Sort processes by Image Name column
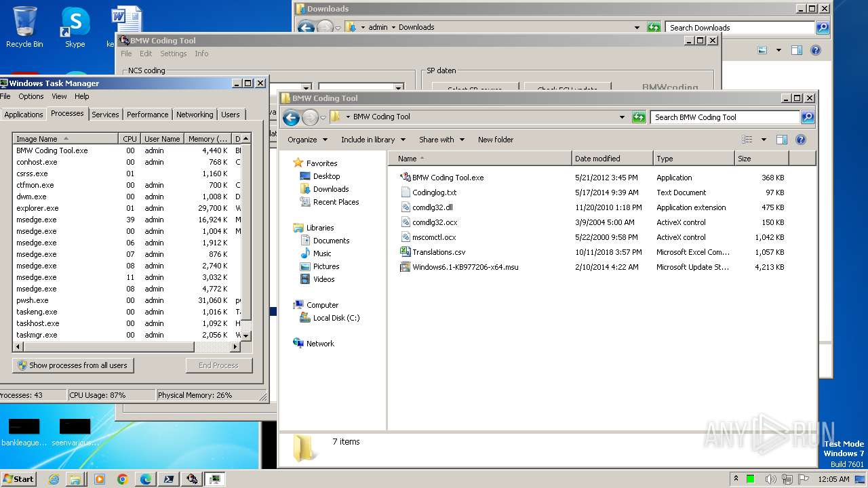 66,139
